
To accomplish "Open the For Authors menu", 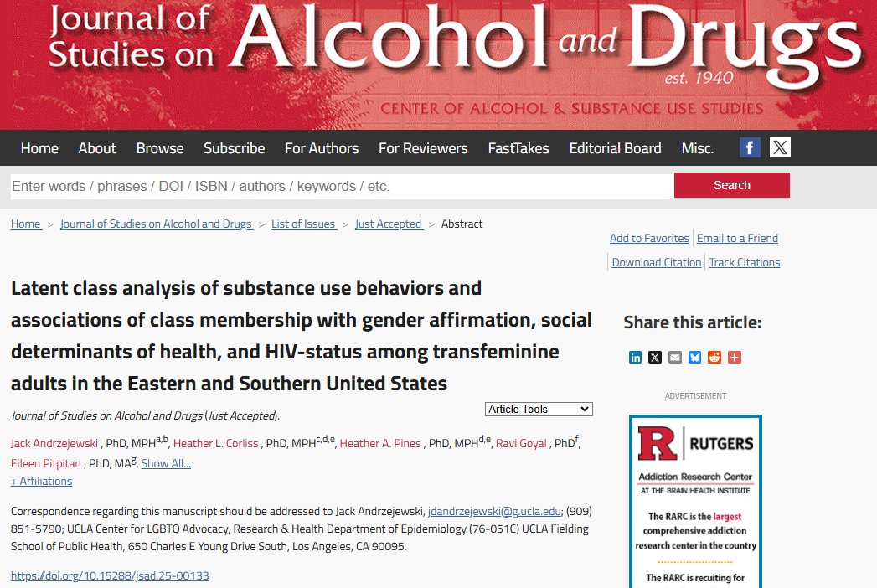I will click(322, 148).
